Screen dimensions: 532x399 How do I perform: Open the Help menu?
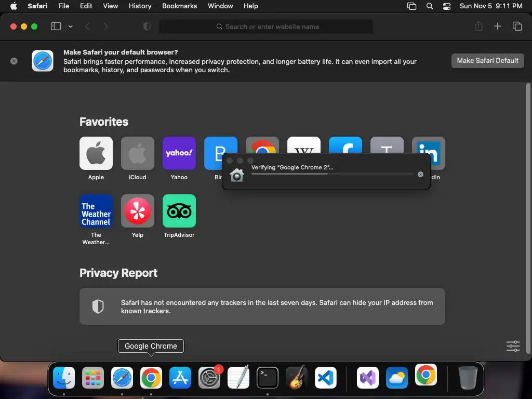251,6
